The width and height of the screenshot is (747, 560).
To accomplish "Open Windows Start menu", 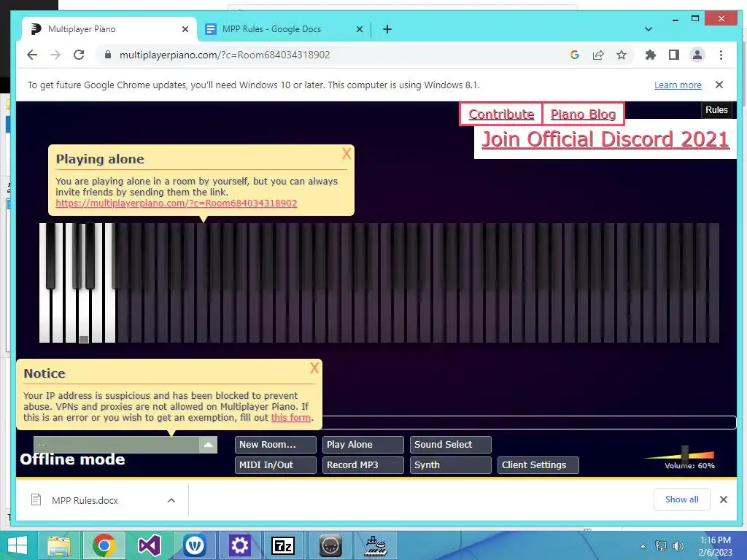I will coord(18,545).
